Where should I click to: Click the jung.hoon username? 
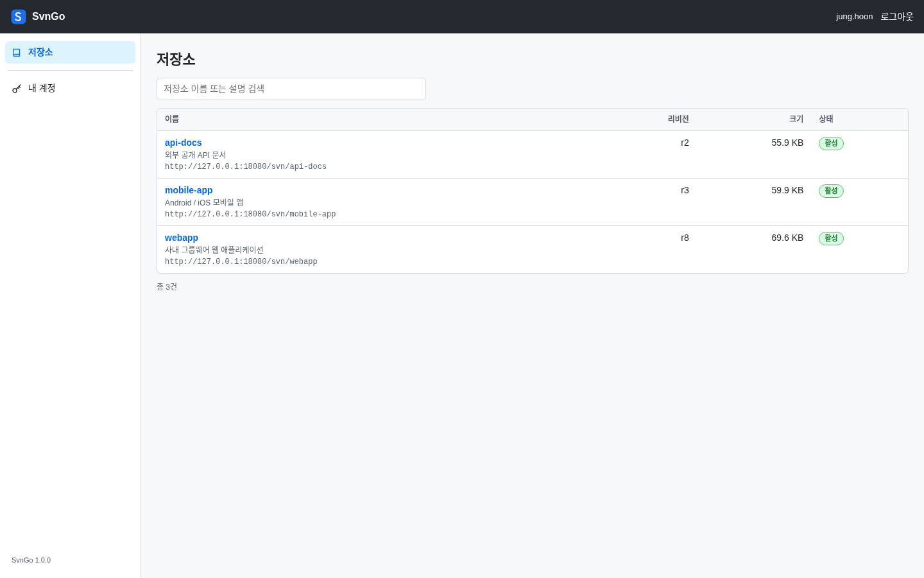[x=854, y=17]
